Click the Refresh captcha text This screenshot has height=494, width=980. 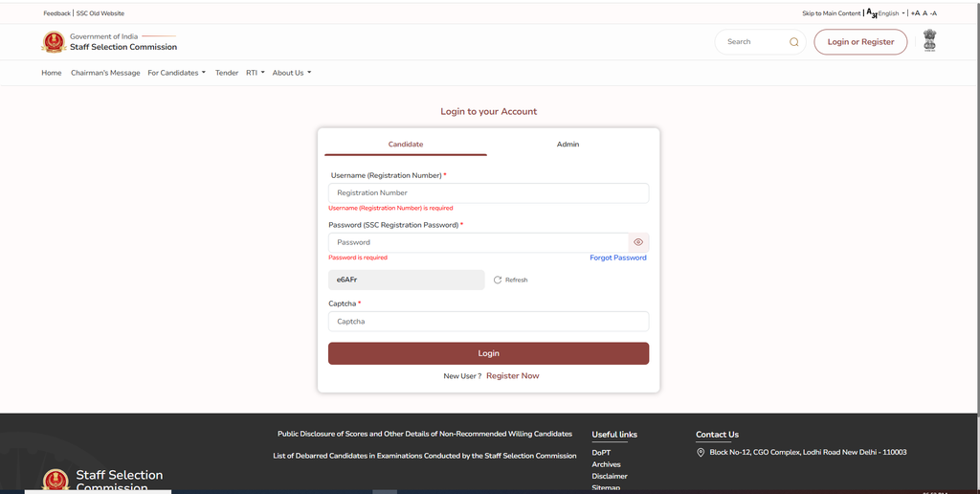[x=516, y=281]
